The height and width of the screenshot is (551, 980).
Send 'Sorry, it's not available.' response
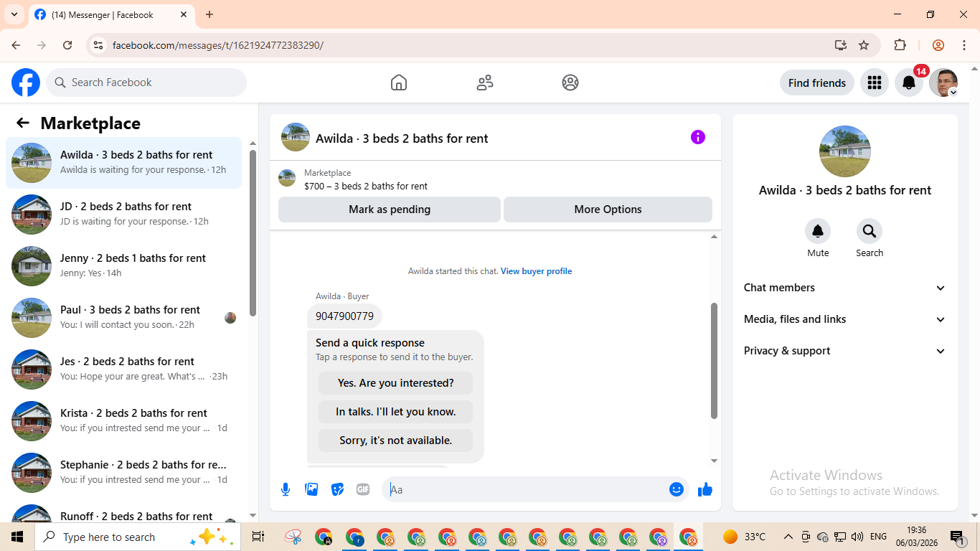pos(396,441)
